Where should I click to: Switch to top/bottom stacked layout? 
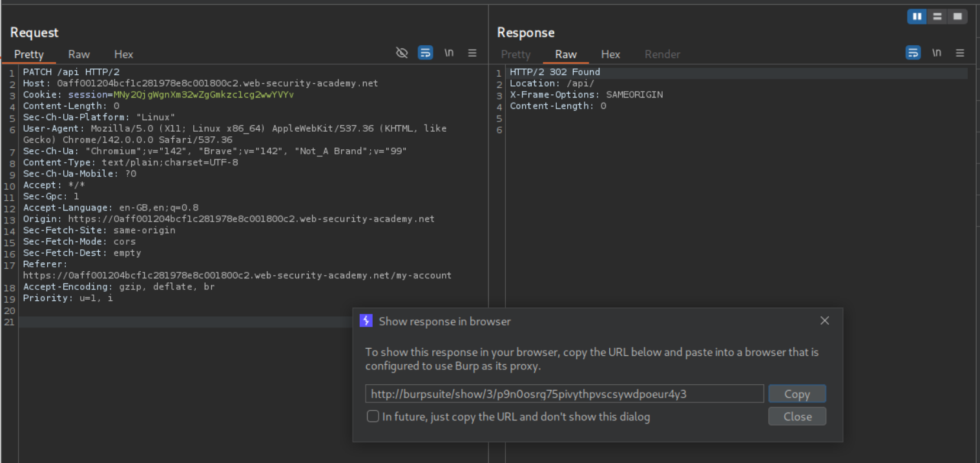click(937, 17)
